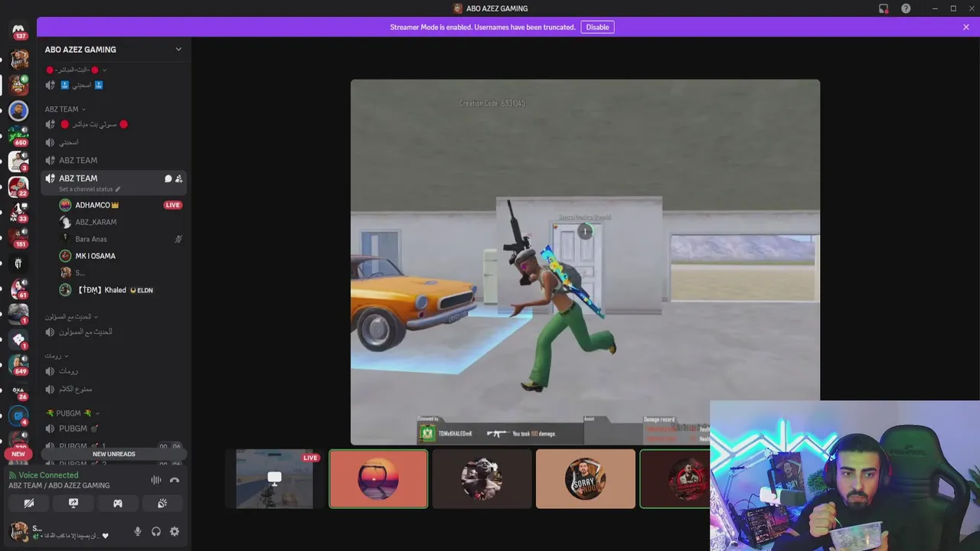The height and width of the screenshot is (551, 980).
Task: Share your screen button
Action: tap(73, 503)
